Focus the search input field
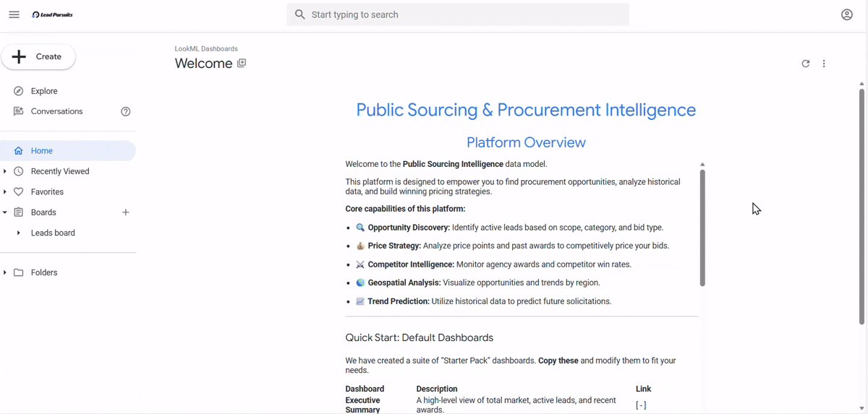Viewport: 868px width, 414px height. tap(458, 14)
